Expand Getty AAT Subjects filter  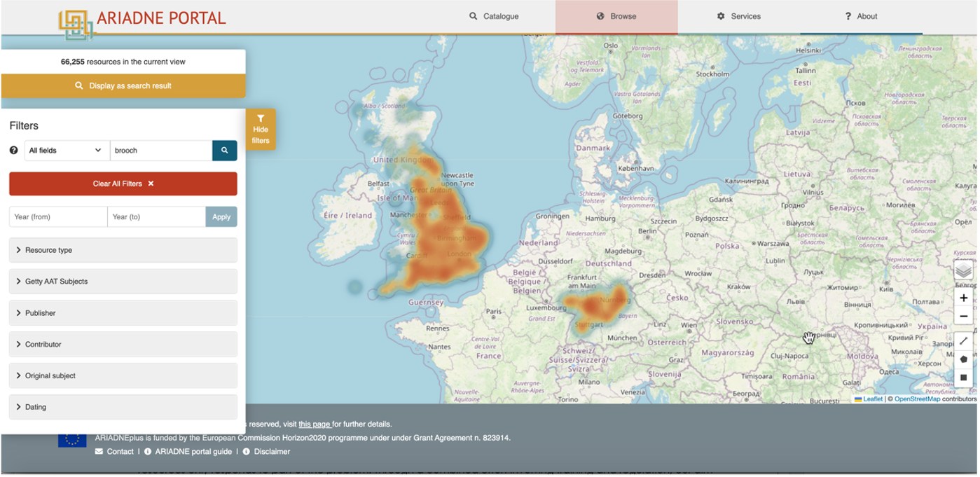coord(123,282)
